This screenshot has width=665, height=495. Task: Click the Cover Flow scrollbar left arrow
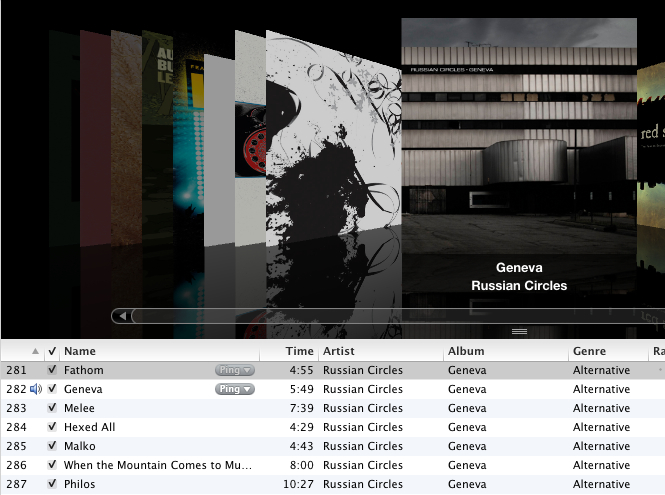(x=122, y=316)
